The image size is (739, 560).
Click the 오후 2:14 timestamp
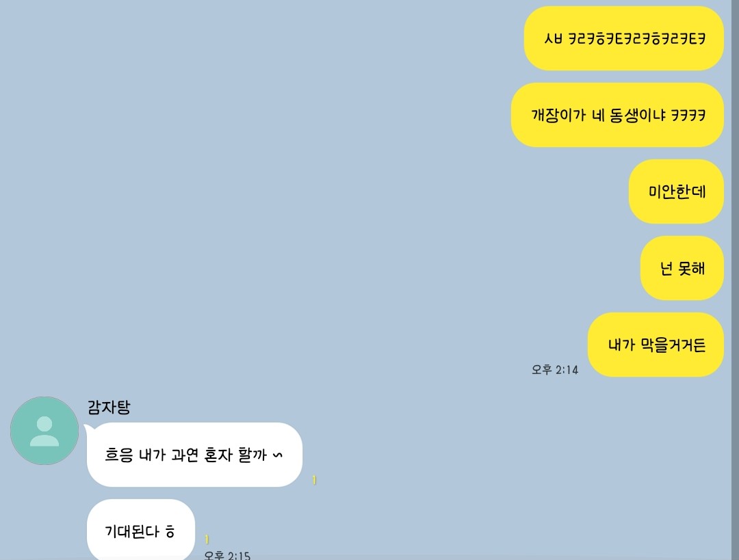point(555,370)
